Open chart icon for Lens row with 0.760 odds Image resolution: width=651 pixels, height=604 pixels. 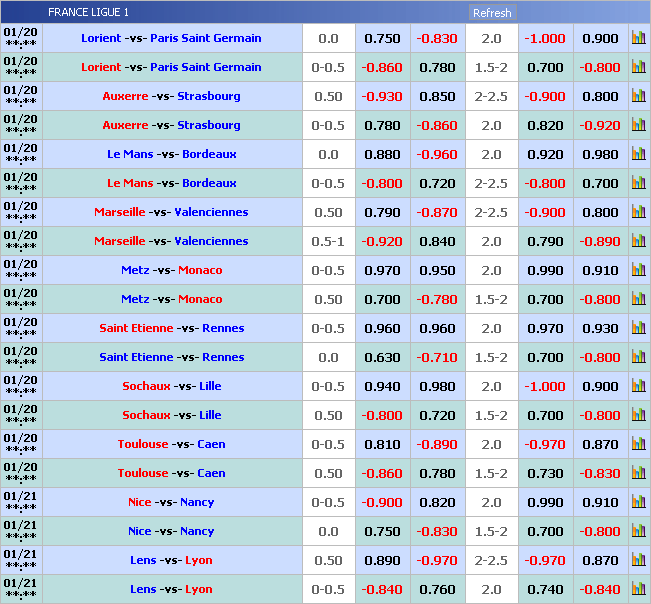(x=638, y=590)
